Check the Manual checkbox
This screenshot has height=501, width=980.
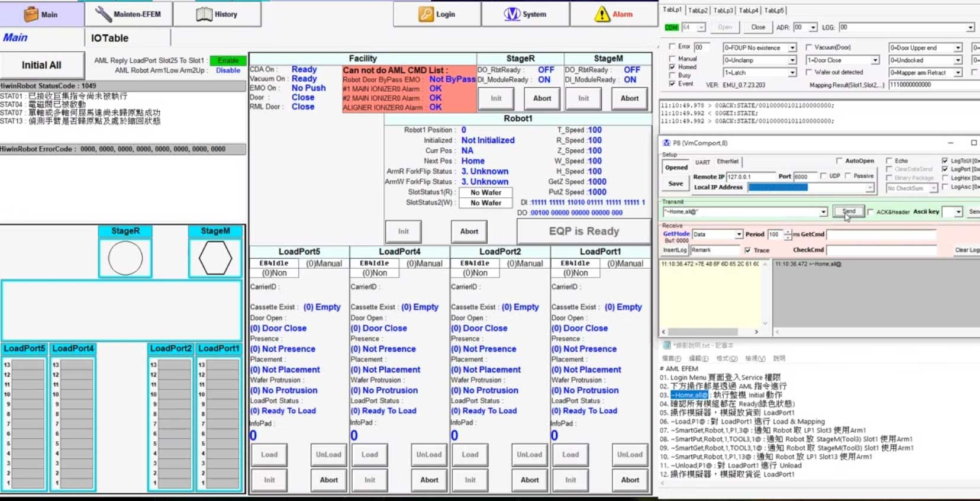coord(672,59)
